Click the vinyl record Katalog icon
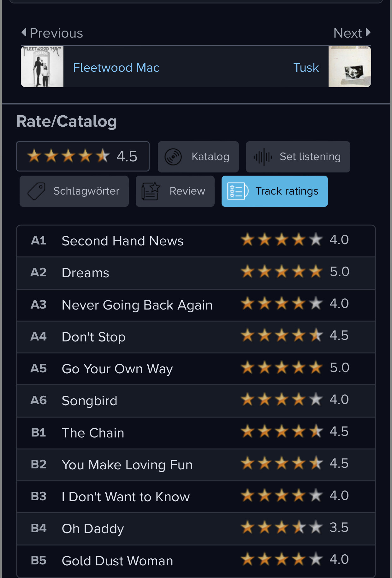 (173, 157)
